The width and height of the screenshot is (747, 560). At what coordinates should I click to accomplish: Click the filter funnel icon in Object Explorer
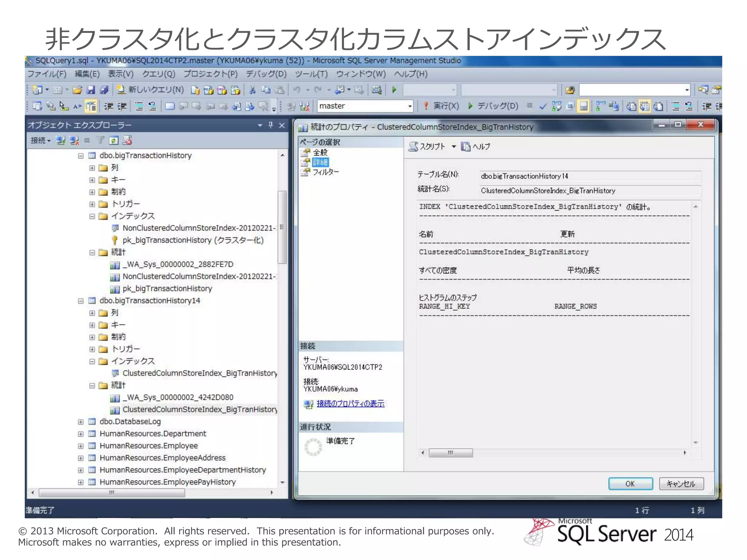[x=100, y=140]
